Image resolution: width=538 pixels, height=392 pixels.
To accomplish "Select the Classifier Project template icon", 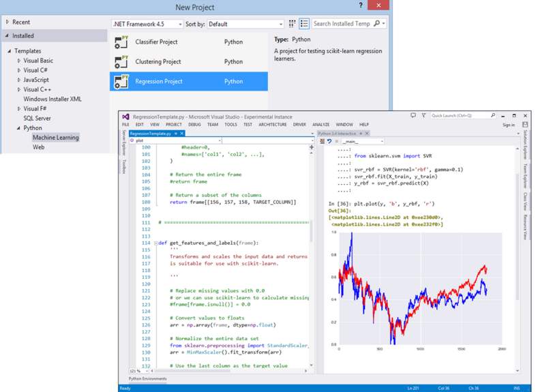I will point(121,42).
